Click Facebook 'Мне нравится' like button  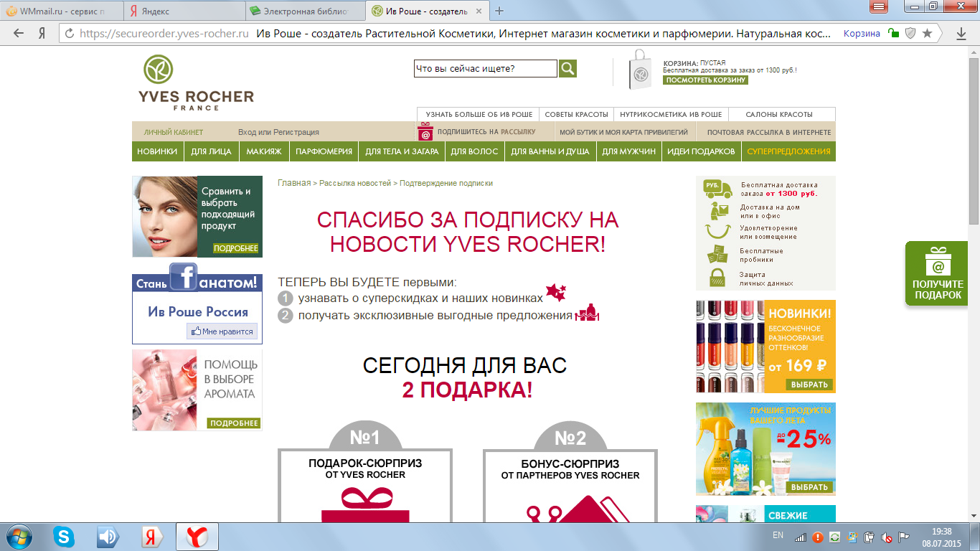[x=222, y=331]
